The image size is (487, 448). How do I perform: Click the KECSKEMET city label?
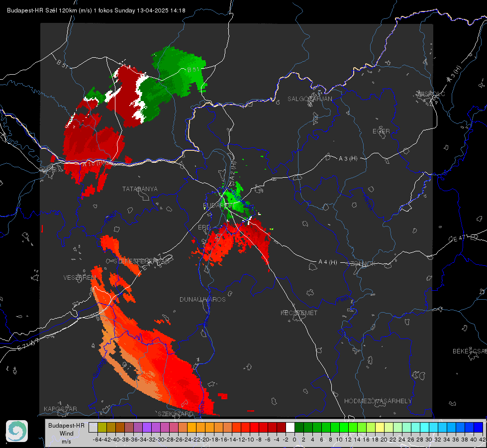click(x=299, y=313)
